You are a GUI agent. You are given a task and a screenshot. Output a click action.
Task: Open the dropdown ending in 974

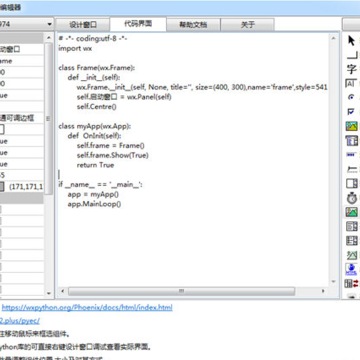pos(27,24)
